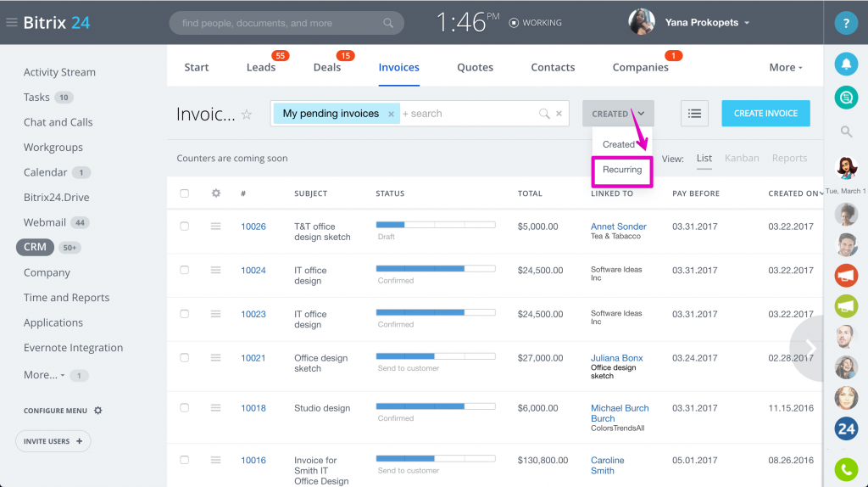Check the box for invoice 10023

184,314
